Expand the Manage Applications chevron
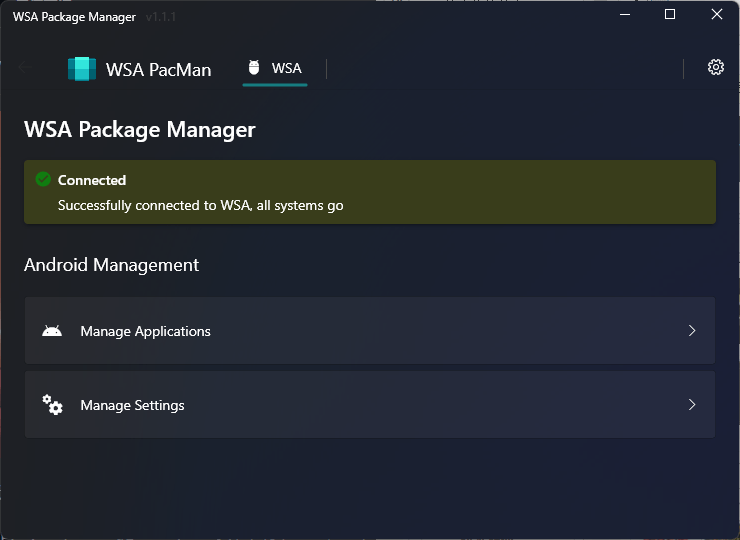The width and height of the screenshot is (740, 540). pyautogui.click(x=692, y=330)
